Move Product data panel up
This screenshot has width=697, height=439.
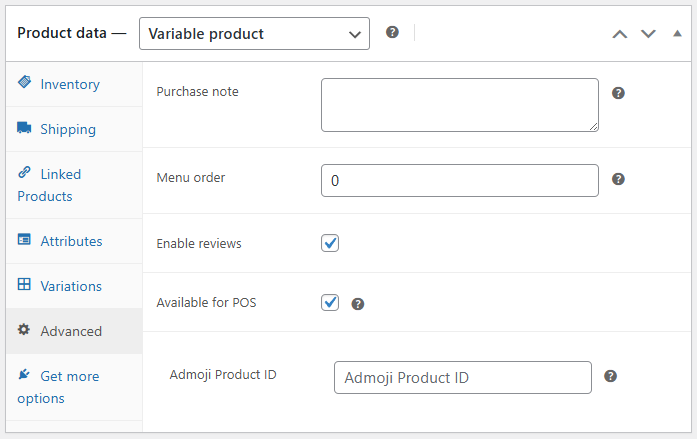[620, 34]
